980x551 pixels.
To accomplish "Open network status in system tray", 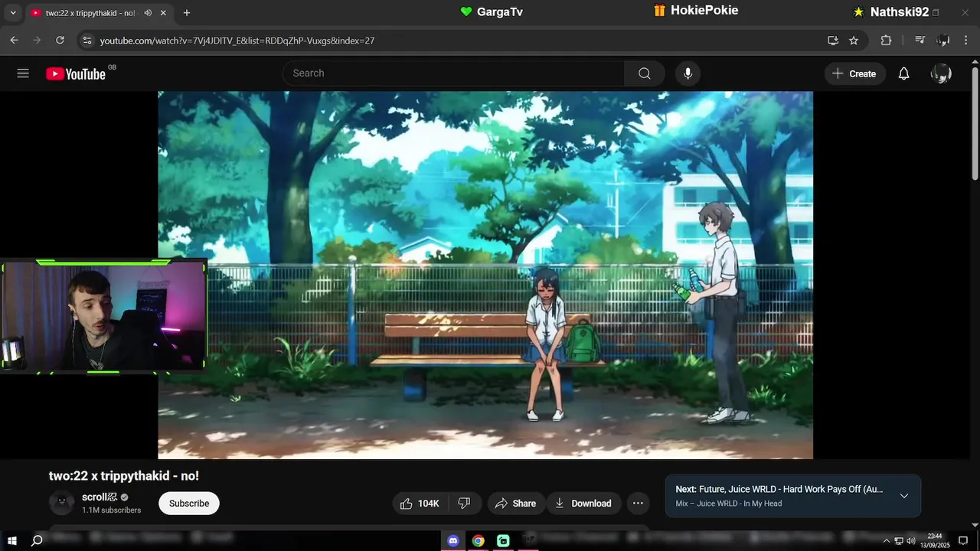I will [x=899, y=540].
